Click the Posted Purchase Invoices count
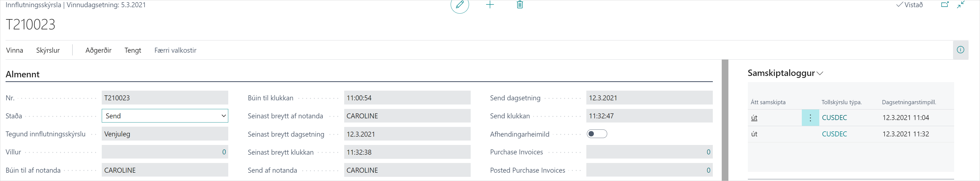The width and height of the screenshot is (980, 181). [708, 170]
